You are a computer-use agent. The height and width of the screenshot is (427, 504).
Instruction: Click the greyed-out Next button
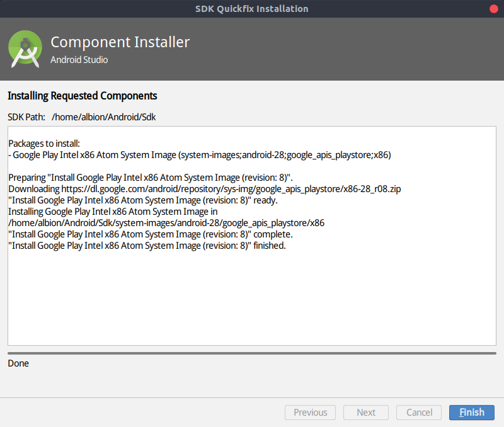[x=366, y=413]
